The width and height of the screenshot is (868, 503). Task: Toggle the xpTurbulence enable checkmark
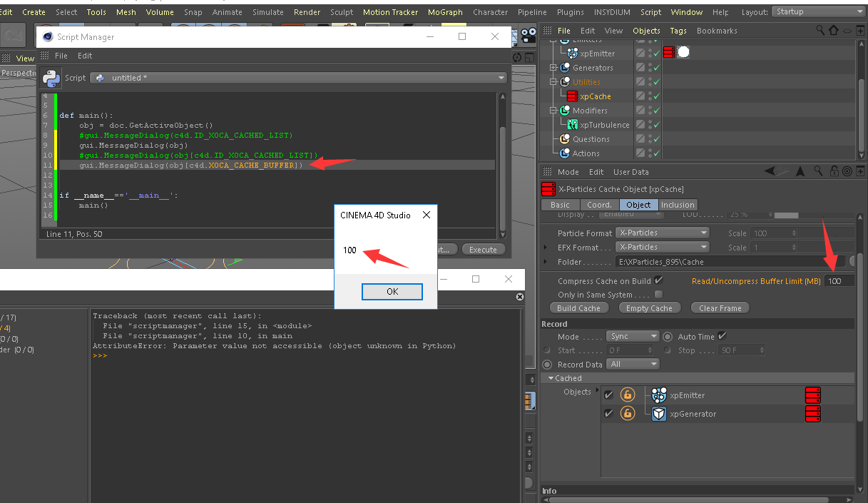(x=656, y=125)
